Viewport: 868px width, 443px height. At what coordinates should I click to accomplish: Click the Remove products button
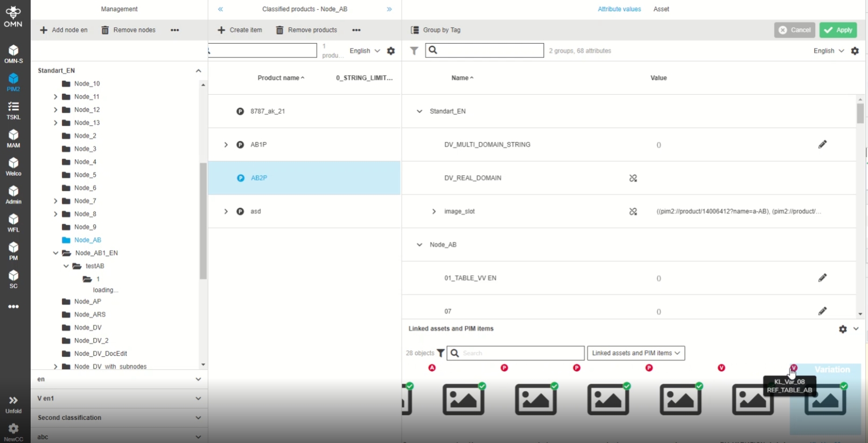pyautogui.click(x=307, y=30)
